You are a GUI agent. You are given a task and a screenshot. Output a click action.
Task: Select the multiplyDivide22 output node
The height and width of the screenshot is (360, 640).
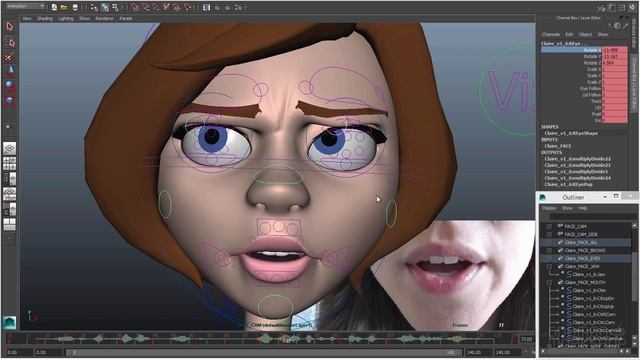click(x=578, y=159)
